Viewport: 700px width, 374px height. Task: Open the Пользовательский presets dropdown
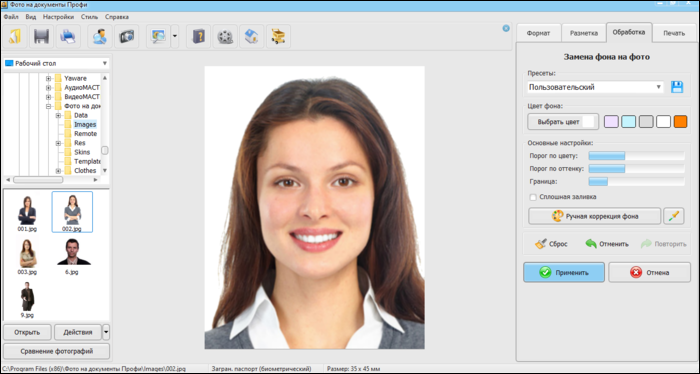click(x=595, y=87)
